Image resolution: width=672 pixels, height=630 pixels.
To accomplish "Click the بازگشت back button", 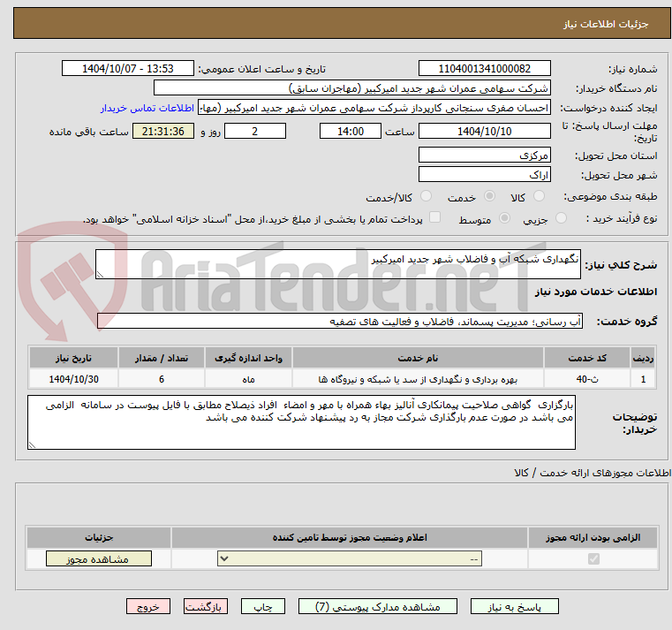I will (x=205, y=606).
